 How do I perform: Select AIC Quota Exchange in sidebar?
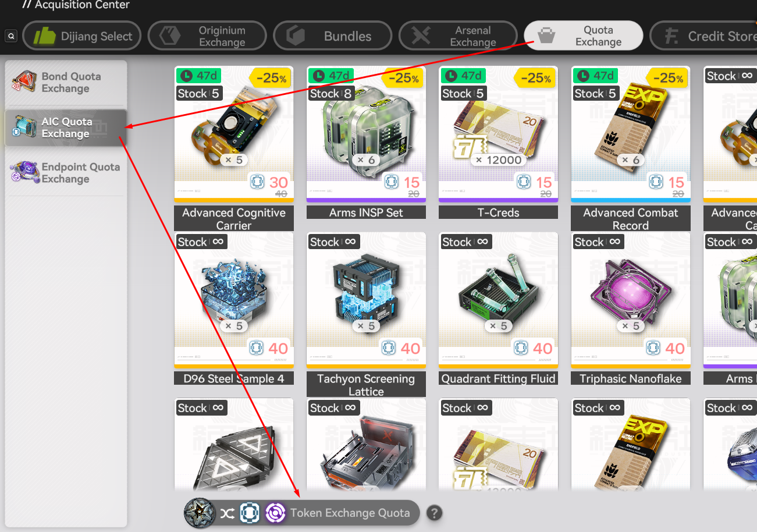tap(66, 127)
